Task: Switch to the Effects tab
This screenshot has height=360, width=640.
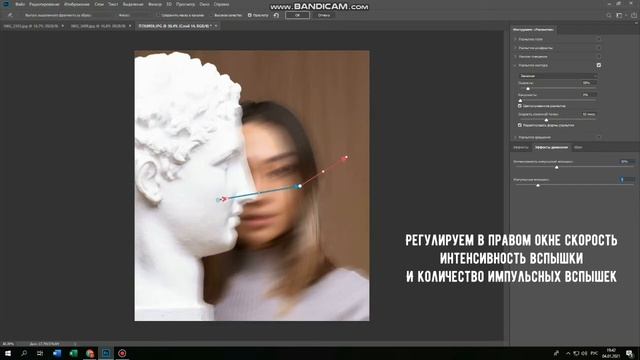Action: click(521, 147)
